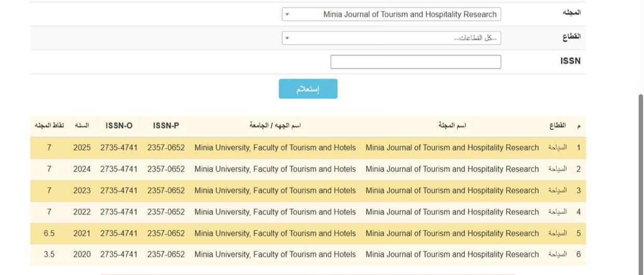The height and width of the screenshot is (275, 644).
Task: Click the ISSN-O number in the 2023 row
Action: (119, 190)
